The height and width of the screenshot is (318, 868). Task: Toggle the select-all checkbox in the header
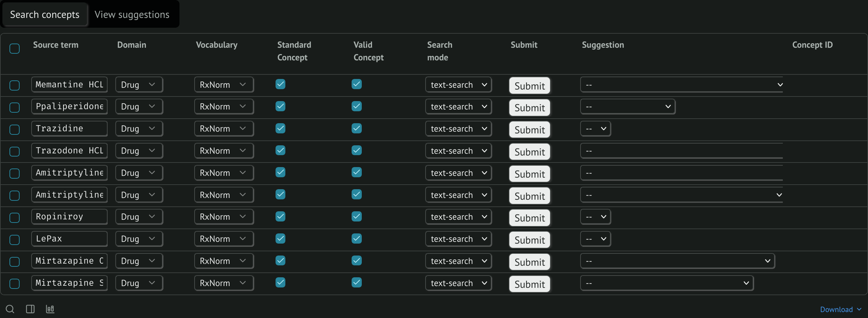tap(14, 48)
